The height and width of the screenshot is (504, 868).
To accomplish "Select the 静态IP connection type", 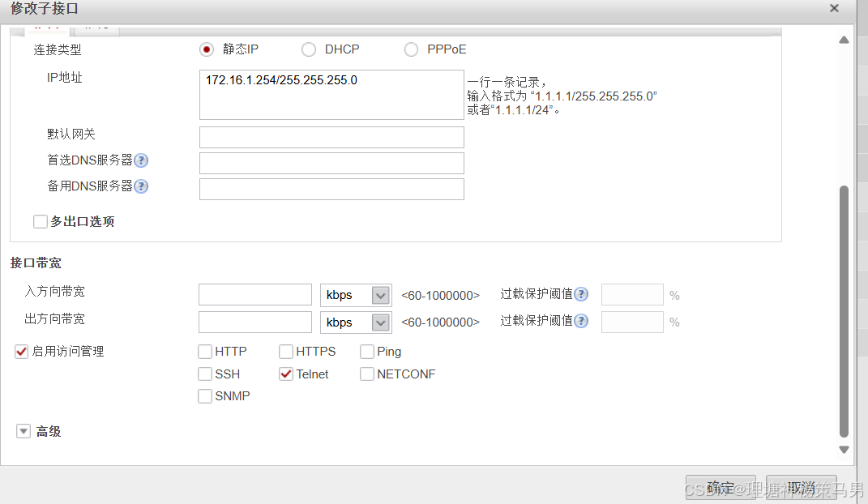I will [x=207, y=49].
